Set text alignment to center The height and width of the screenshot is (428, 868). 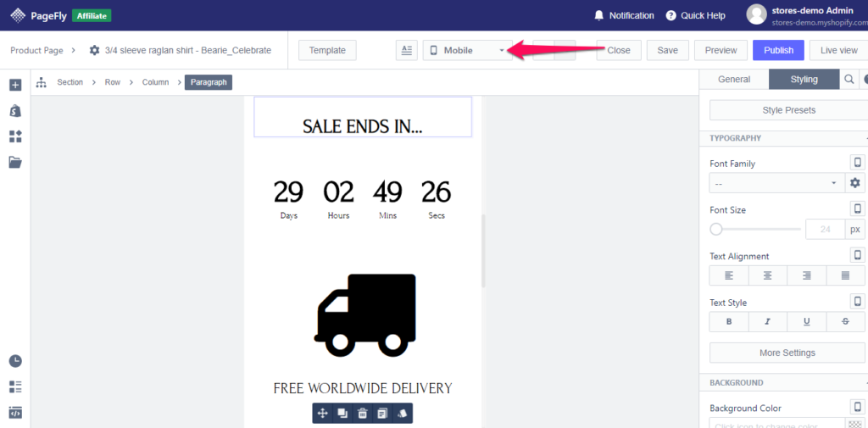click(767, 275)
